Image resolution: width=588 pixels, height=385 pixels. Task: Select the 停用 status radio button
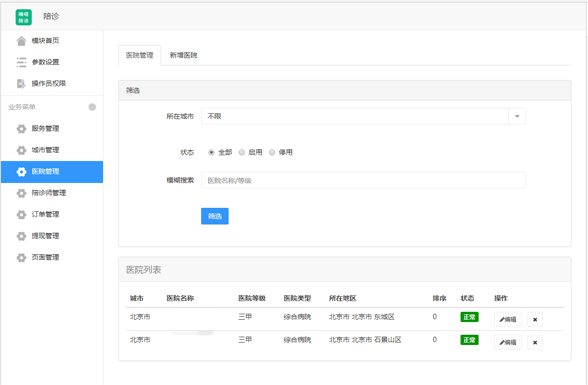[272, 152]
